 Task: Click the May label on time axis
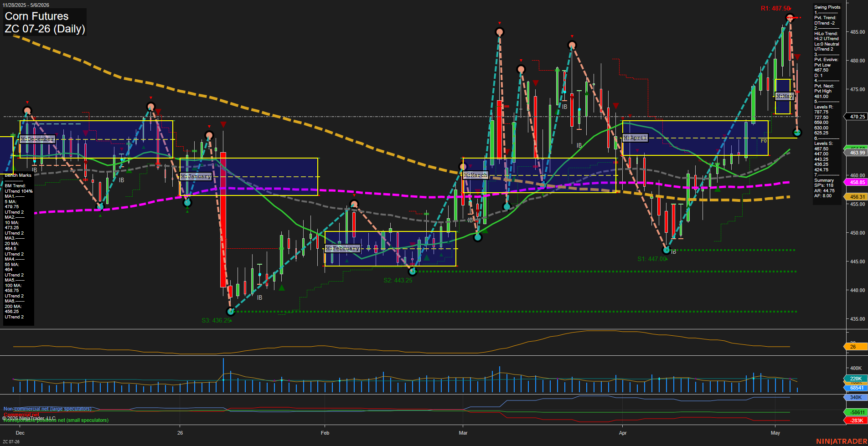[775, 433]
